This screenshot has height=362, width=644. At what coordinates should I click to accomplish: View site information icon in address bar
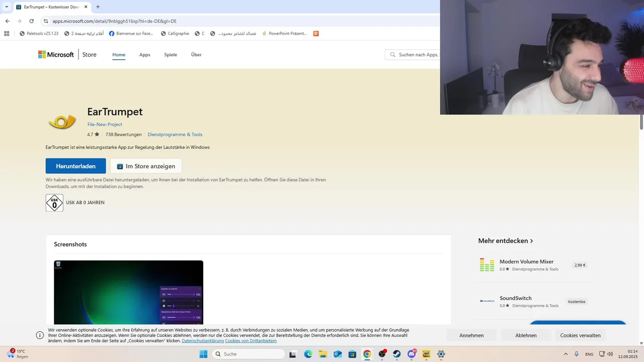point(46,21)
